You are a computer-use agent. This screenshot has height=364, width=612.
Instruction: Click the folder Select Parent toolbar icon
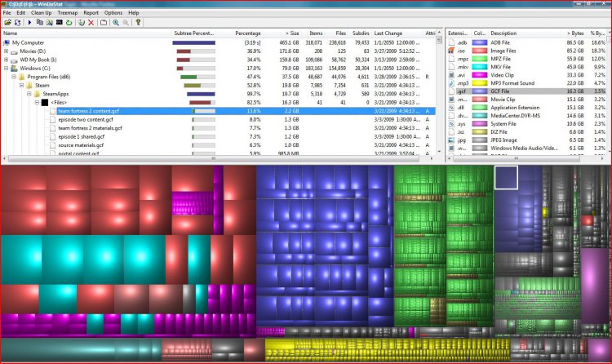coord(104,23)
